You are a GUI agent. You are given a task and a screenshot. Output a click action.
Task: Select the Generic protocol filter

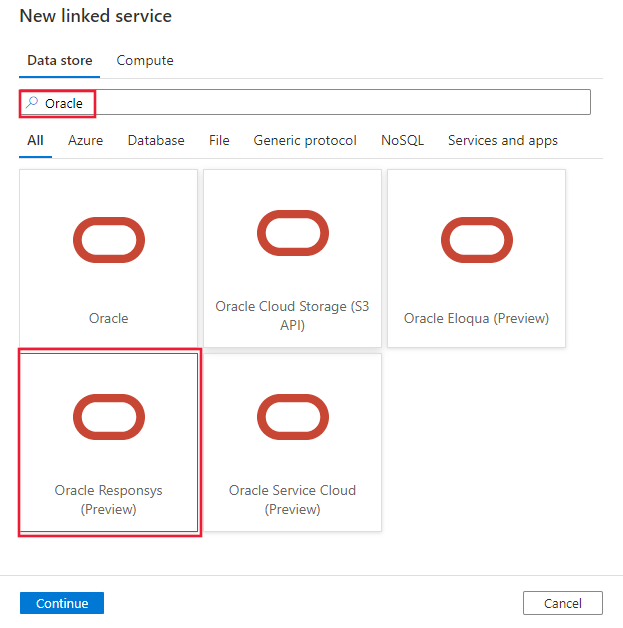click(305, 141)
